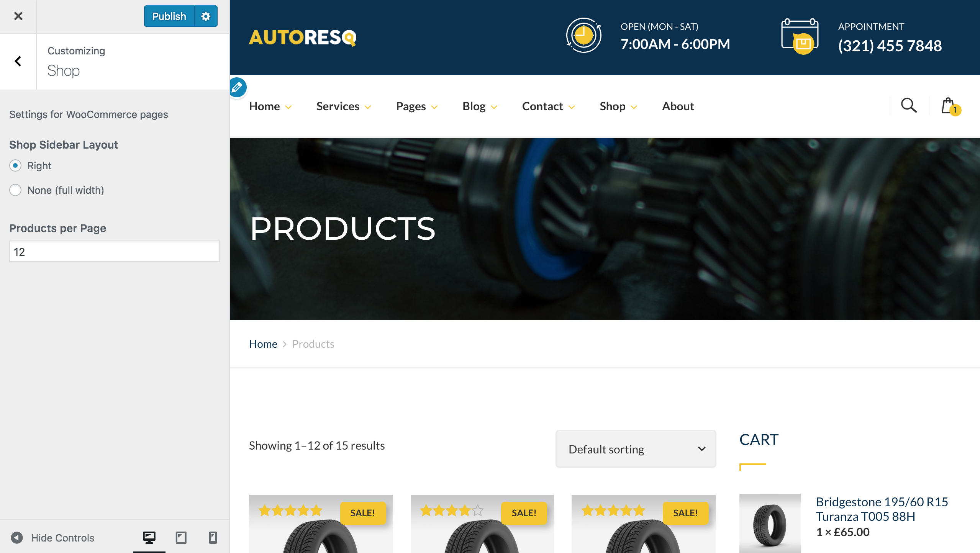The image size is (980, 553).
Task: Open the About menu item
Action: point(678,106)
